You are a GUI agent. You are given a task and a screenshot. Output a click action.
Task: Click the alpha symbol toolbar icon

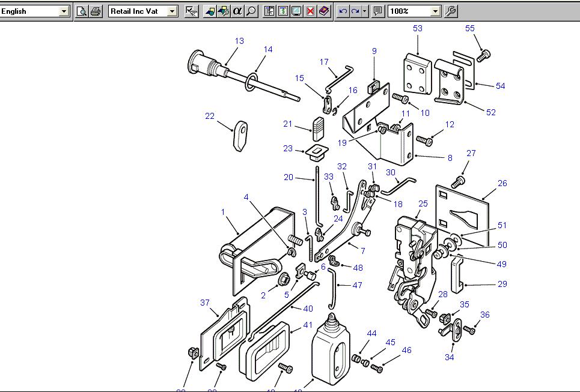pyautogui.click(x=237, y=11)
